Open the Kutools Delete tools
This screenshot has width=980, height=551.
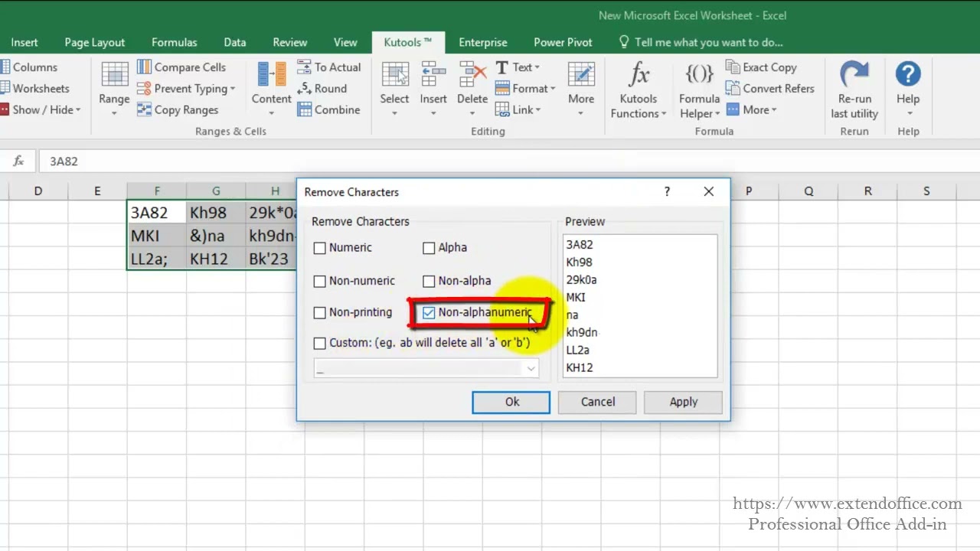coord(472,88)
